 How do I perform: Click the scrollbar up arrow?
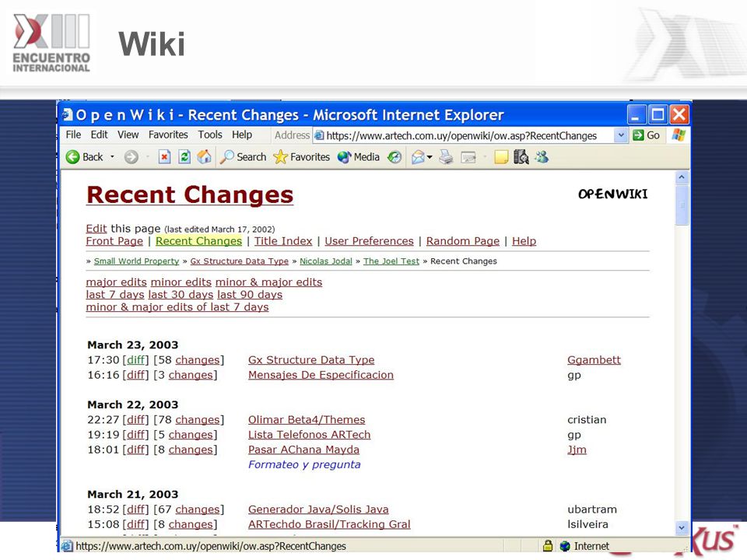point(682,177)
